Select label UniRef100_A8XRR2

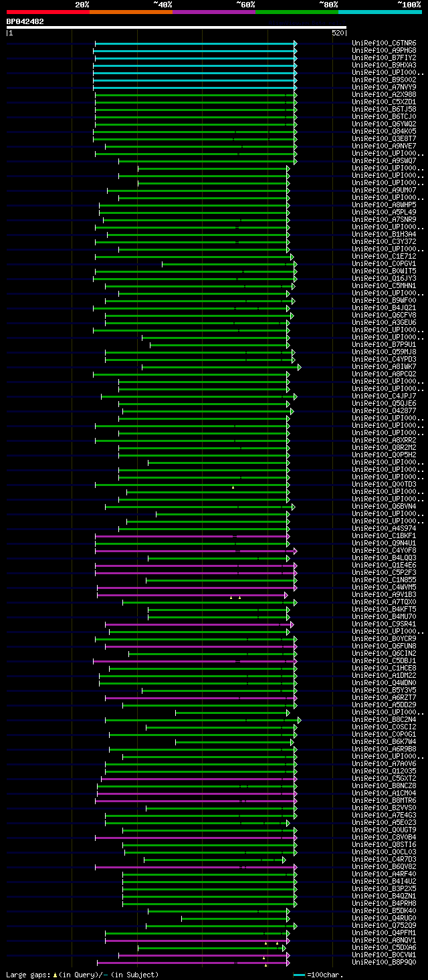coord(384,441)
